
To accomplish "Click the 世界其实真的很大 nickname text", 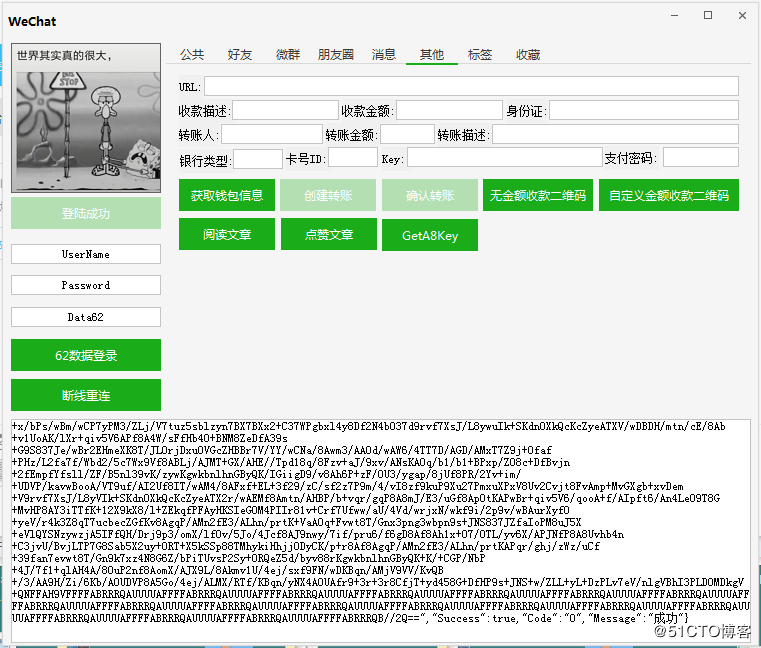I will (65, 56).
